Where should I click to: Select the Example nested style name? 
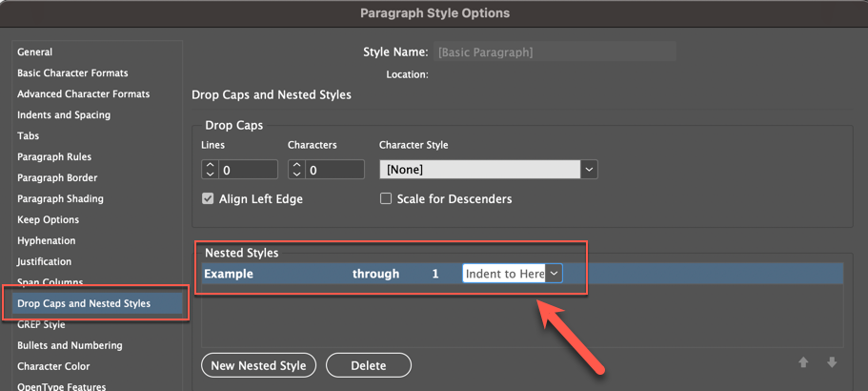pos(229,274)
